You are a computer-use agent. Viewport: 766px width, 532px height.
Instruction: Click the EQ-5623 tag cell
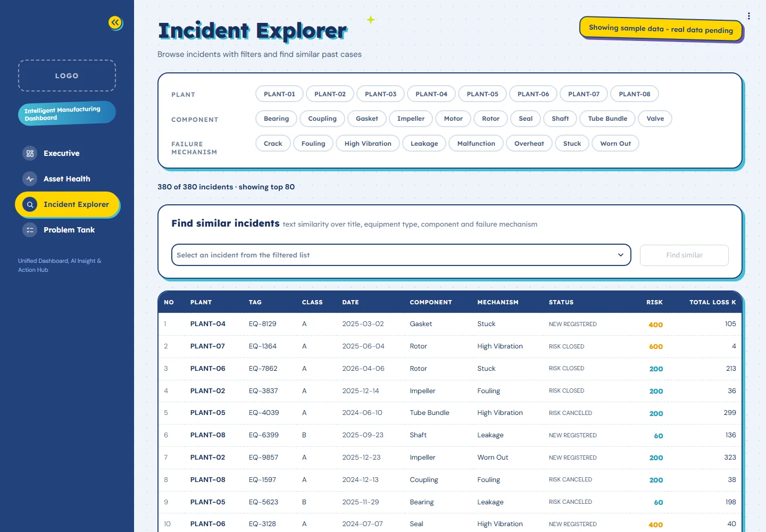point(263,502)
